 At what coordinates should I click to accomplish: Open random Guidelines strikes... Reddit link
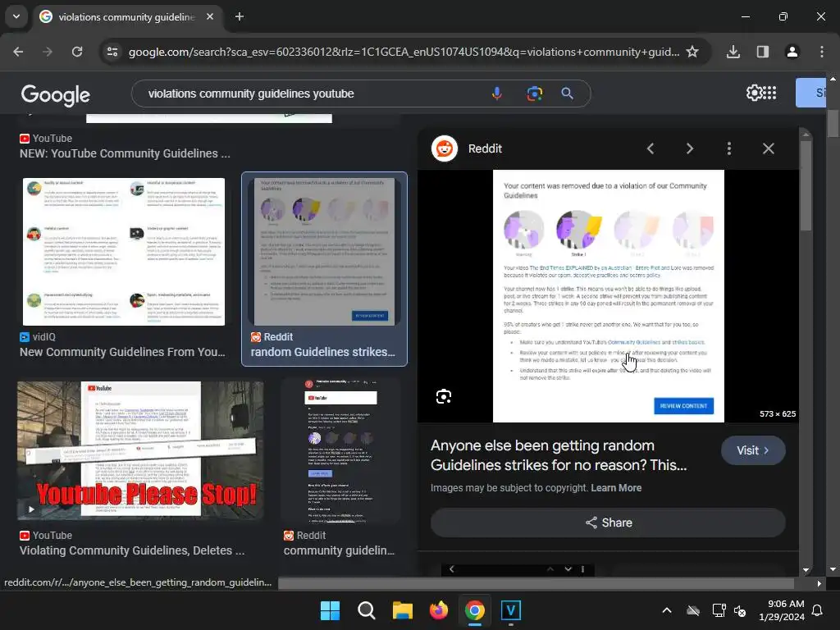(322, 352)
